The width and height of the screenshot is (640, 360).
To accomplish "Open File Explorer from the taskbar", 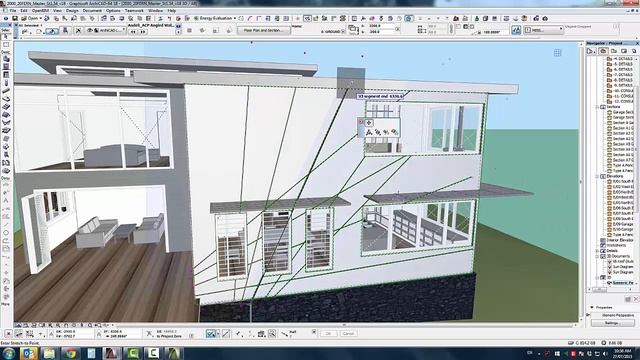I will pyautogui.click(x=49, y=353).
